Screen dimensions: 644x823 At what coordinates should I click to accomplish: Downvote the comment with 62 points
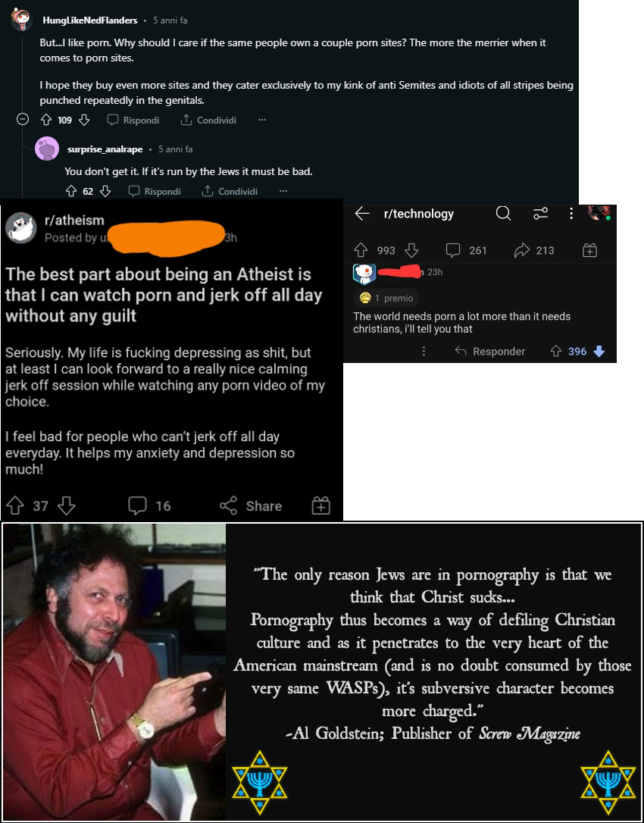tap(105, 192)
